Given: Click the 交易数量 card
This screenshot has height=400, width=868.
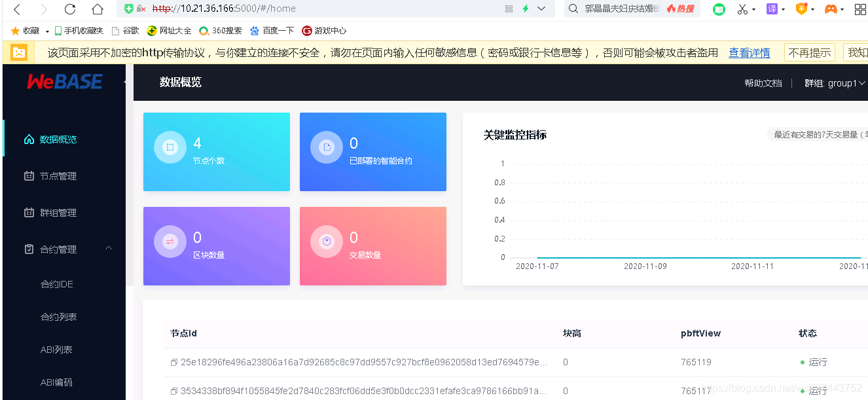Looking at the screenshot, I should point(373,246).
